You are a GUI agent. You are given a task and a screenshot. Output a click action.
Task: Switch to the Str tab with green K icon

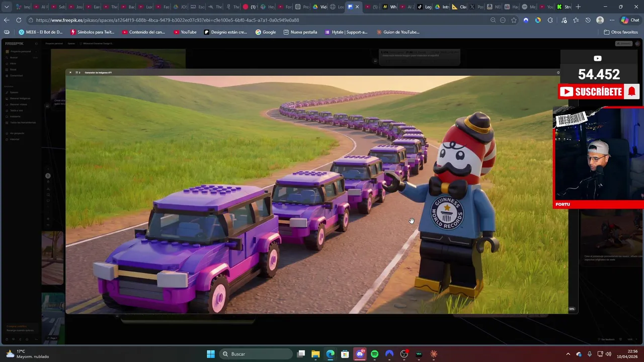[x=563, y=7]
